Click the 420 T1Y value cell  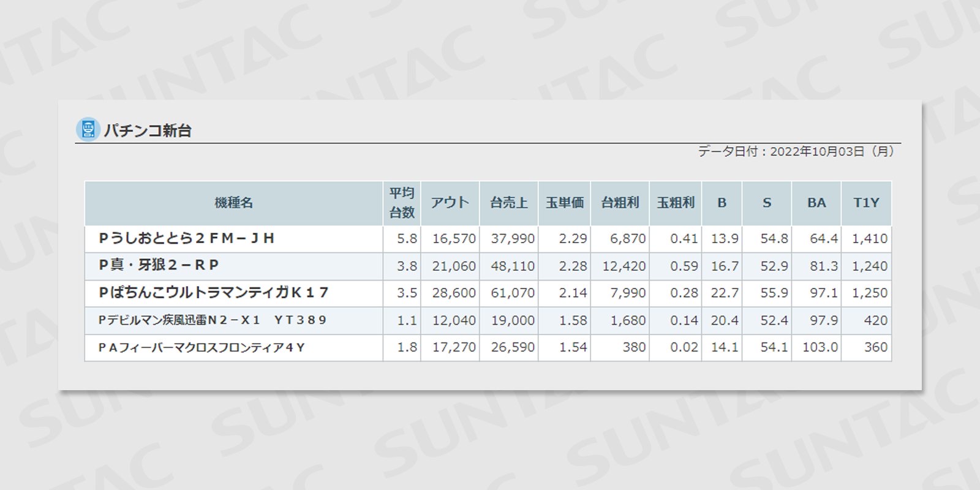click(867, 320)
